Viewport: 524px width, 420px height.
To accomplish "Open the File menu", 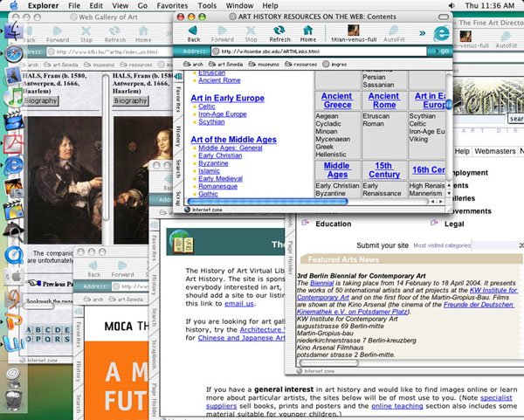I will tap(74, 6).
